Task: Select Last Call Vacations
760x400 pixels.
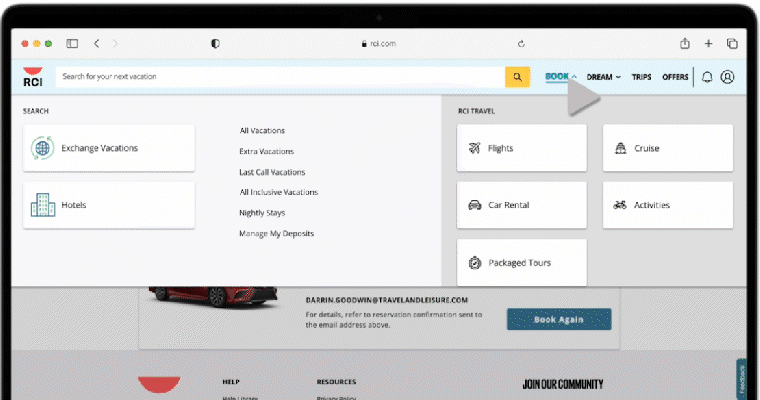Action: [272, 172]
